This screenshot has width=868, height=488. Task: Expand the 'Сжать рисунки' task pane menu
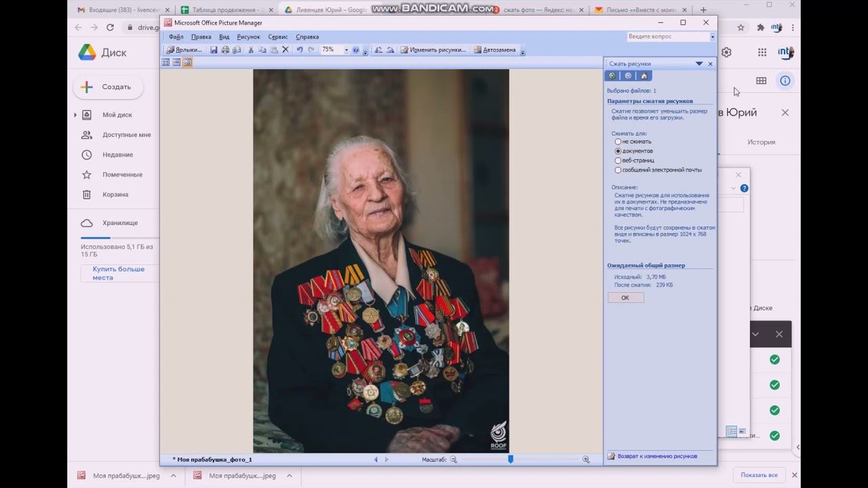tap(698, 64)
